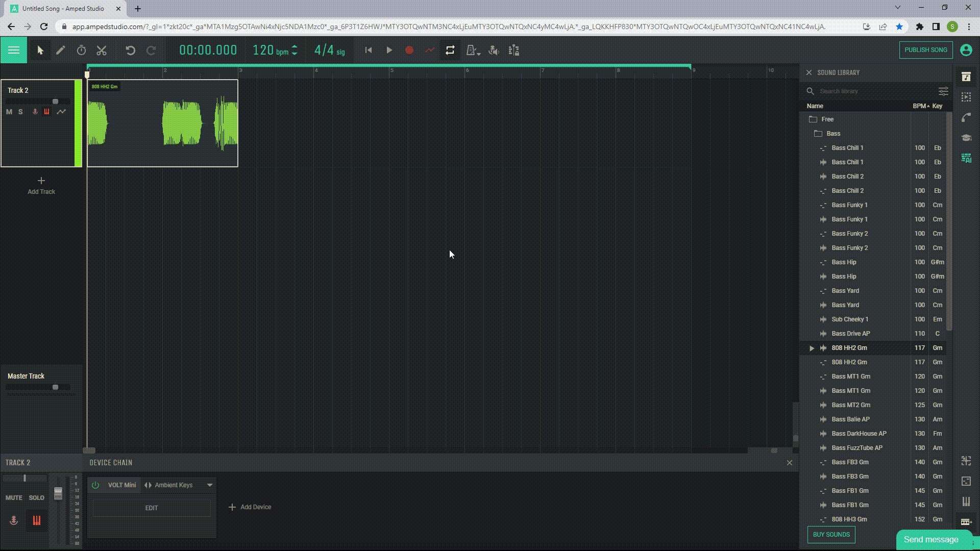Open the Ambient Keys preset dropdown
Image resolution: width=980 pixels, height=551 pixels.
point(209,485)
